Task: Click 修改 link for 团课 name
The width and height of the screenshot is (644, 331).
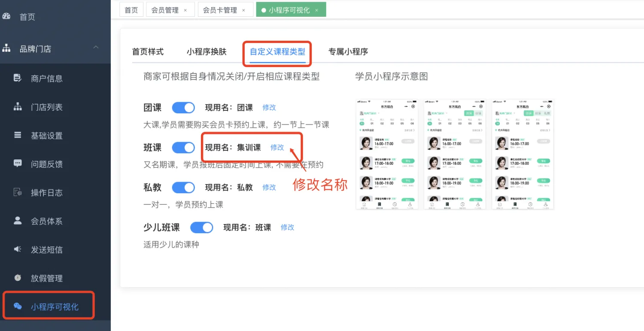Action: click(269, 108)
